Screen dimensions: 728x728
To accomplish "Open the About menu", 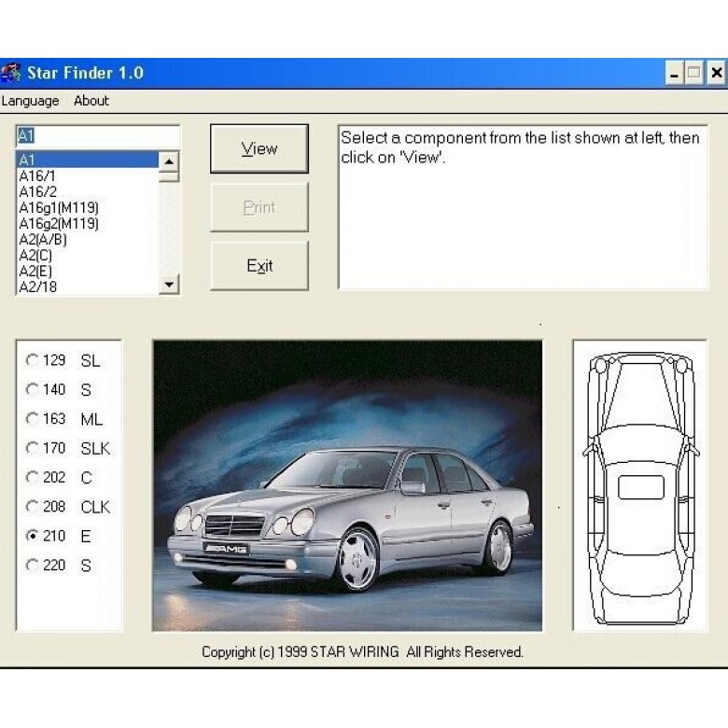I will click(x=91, y=101).
